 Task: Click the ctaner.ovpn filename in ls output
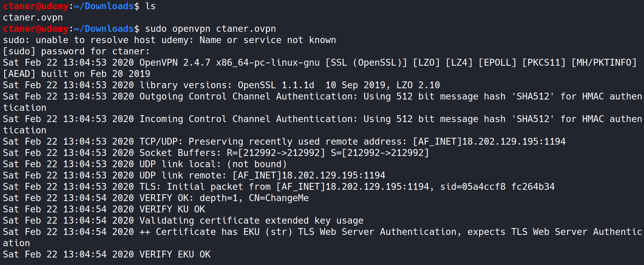click(33, 17)
